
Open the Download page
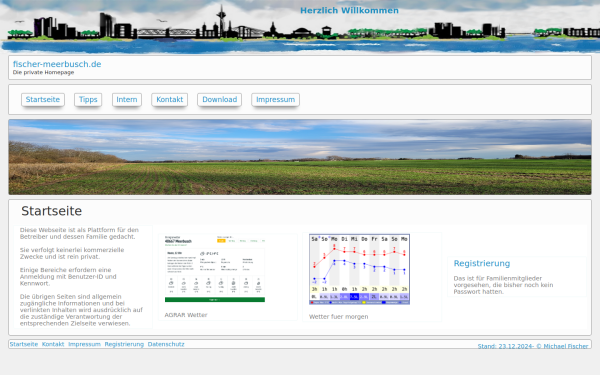pos(220,99)
